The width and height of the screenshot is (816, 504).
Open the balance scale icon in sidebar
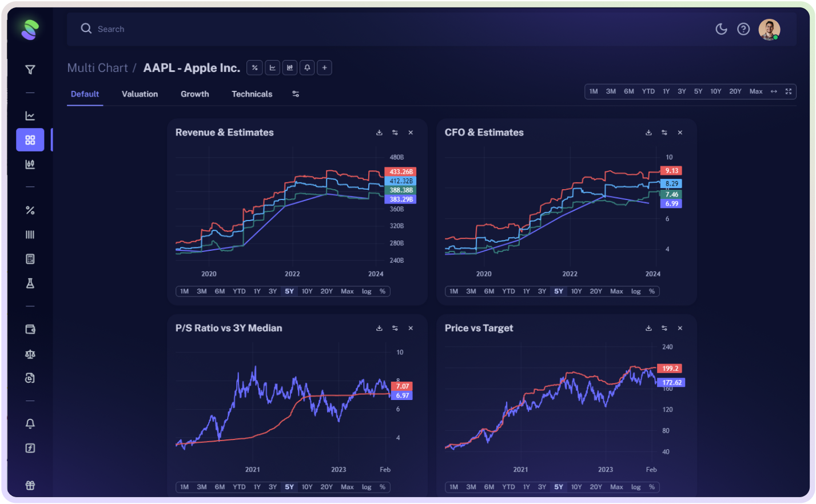pyautogui.click(x=30, y=354)
